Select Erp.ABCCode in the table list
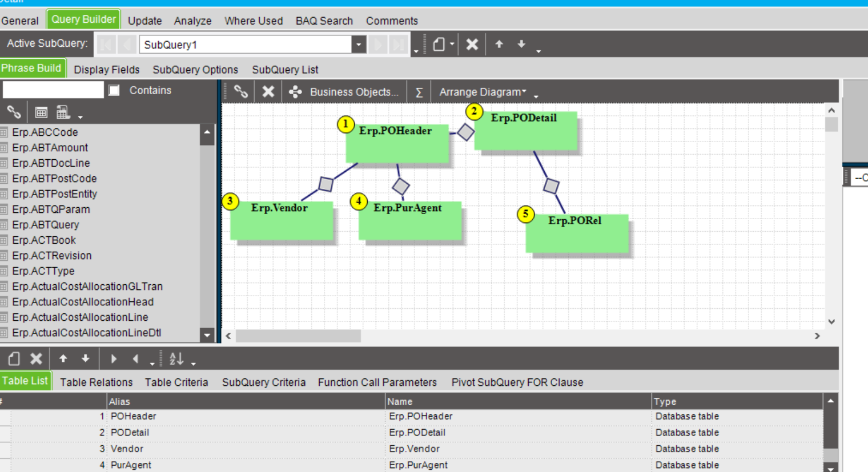 pyautogui.click(x=45, y=132)
